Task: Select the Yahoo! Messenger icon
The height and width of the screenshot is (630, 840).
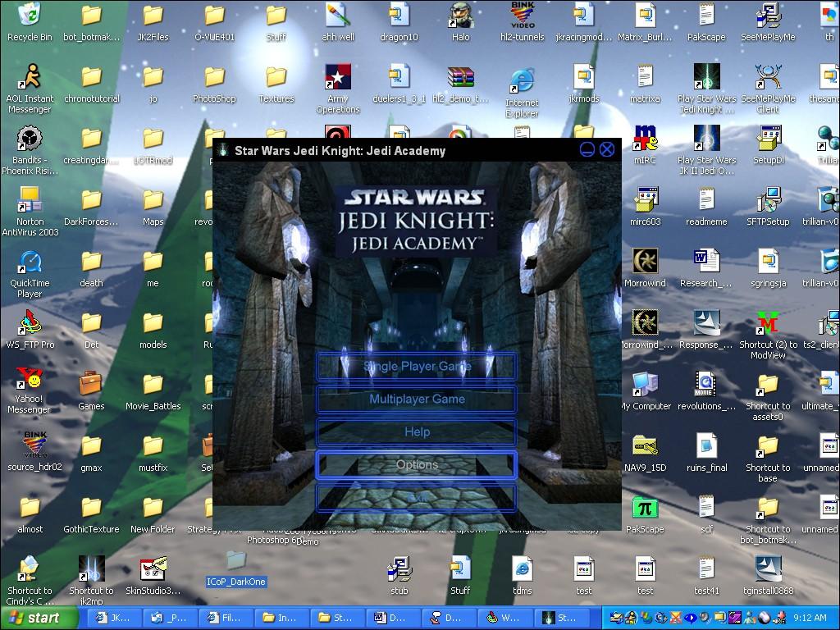Action: pyautogui.click(x=30, y=381)
